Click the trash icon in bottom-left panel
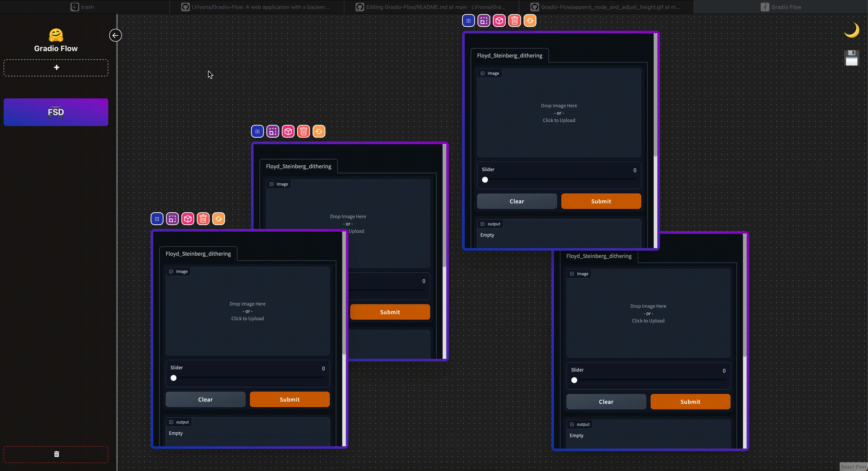 pos(56,454)
